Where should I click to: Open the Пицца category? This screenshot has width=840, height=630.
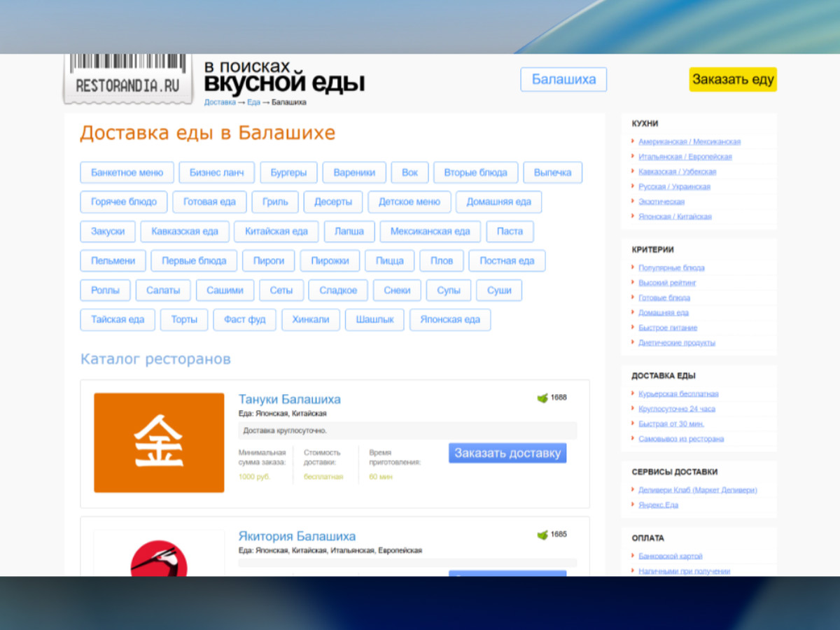(x=390, y=260)
